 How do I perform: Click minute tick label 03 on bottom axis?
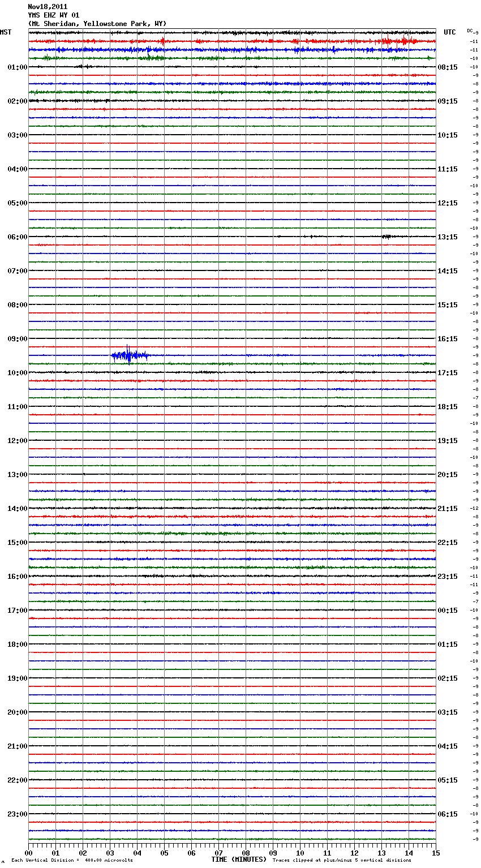coord(110,853)
